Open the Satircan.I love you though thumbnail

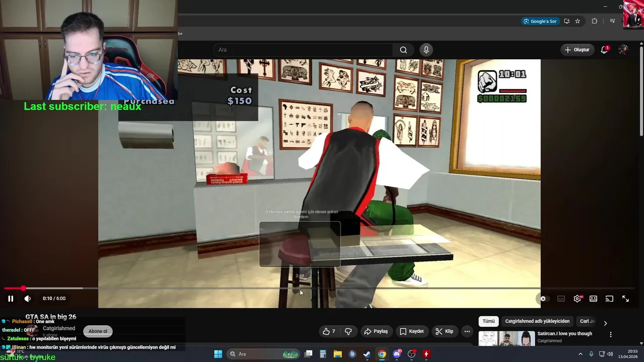[x=507, y=339]
